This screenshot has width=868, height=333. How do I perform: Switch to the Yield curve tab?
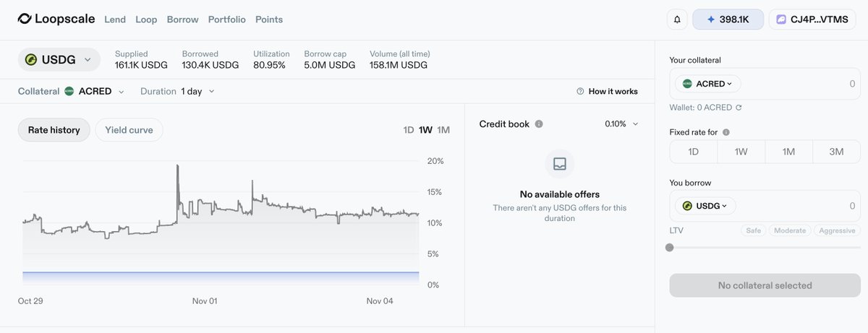coord(129,130)
